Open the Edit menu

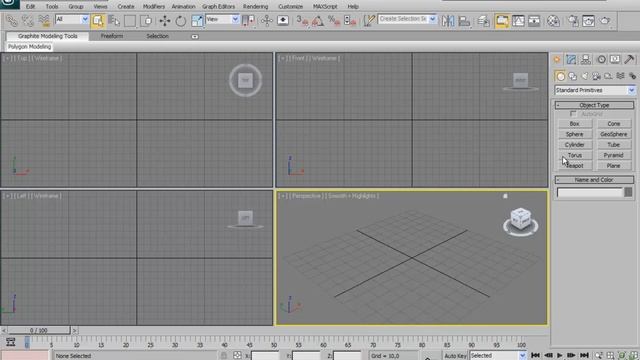click(x=31, y=7)
